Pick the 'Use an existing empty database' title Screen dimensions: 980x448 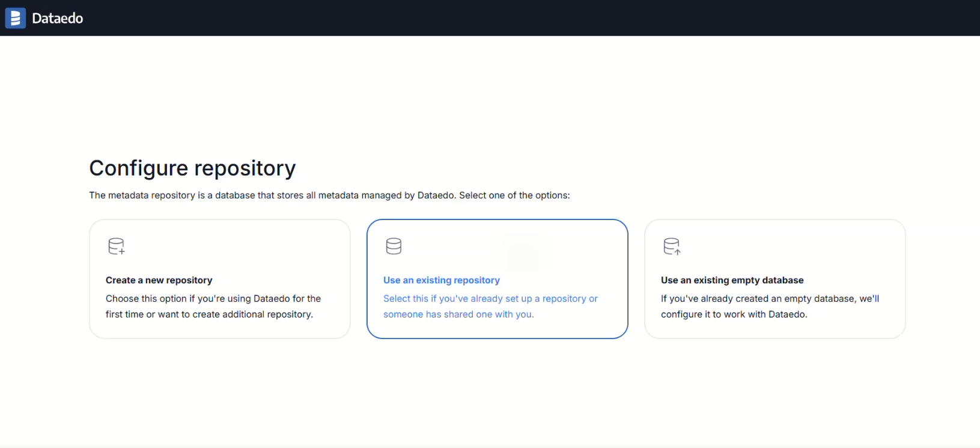tap(732, 280)
